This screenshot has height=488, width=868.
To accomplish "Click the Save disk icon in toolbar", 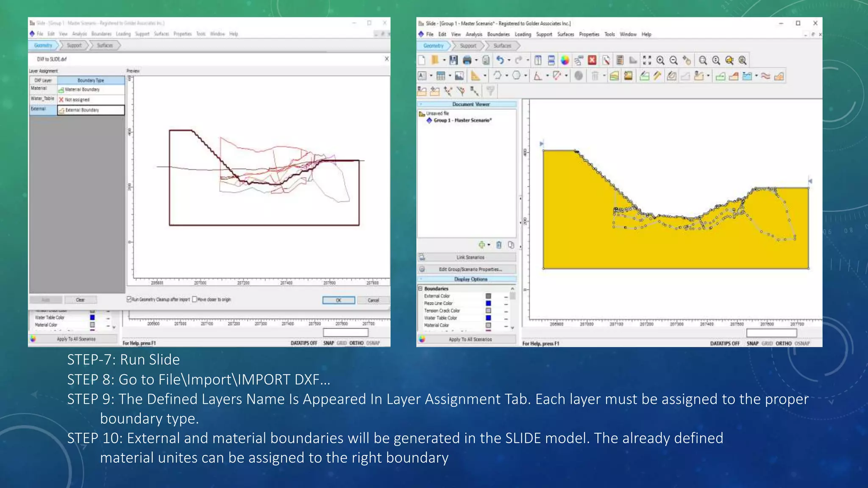I will pyautogui.click(x=453, y=61).
